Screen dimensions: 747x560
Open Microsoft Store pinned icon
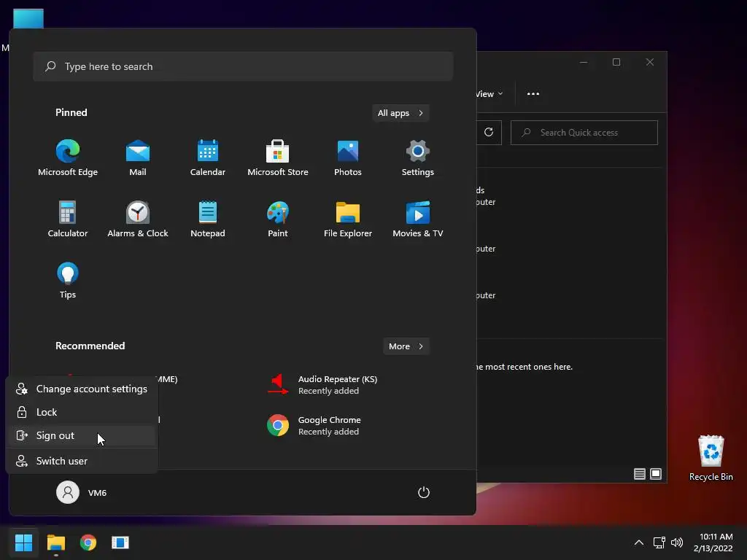278,158
